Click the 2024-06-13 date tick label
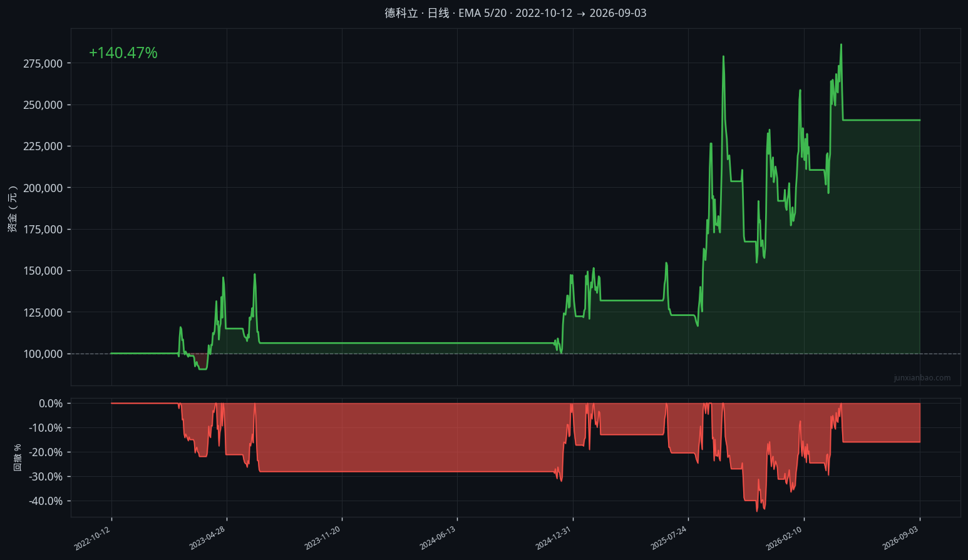Viewport: 968px width, 560px height. (438, 538)
